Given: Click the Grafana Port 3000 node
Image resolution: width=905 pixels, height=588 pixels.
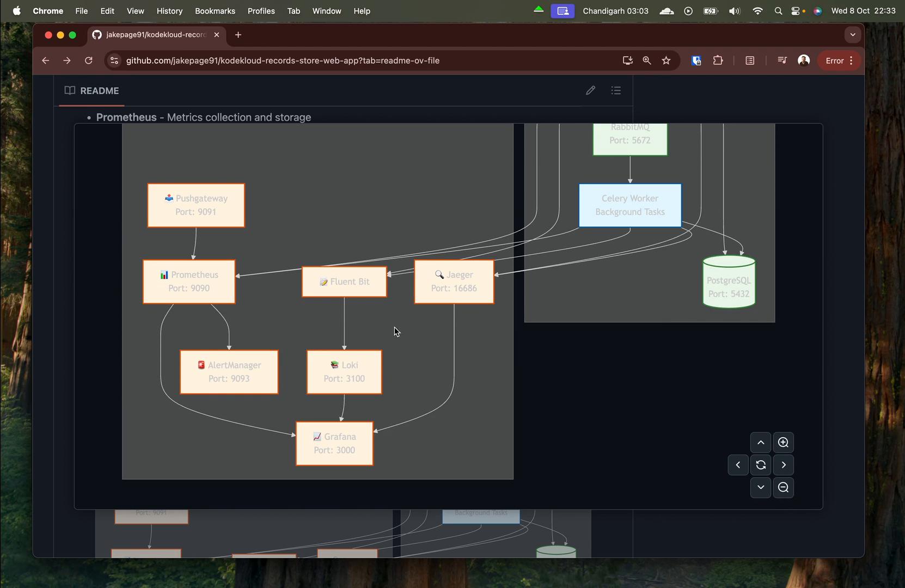Looking at the screenshot, I should pos(334,443).
